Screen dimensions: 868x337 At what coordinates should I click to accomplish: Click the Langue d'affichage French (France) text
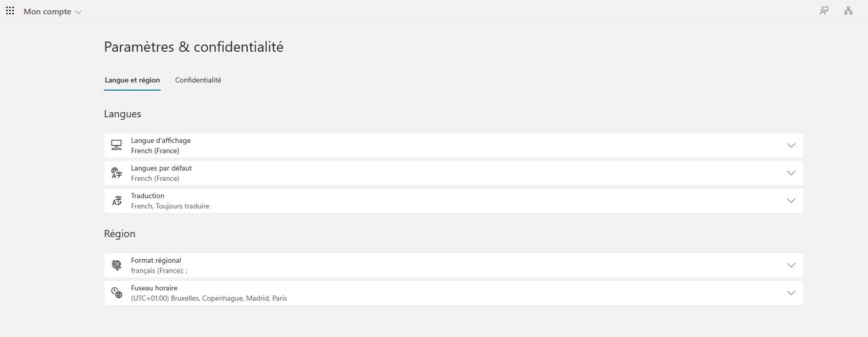pos(155,151)
